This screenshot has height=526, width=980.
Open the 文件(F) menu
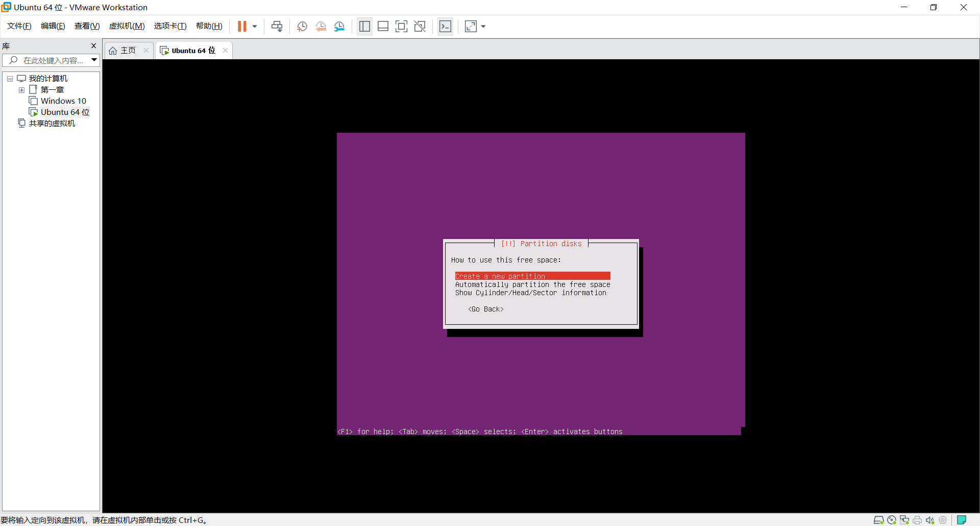19,26
